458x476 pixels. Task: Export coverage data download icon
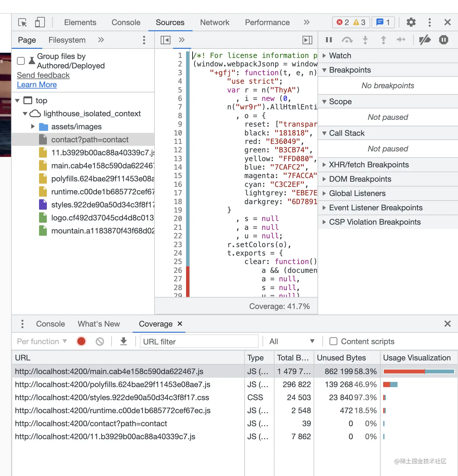tap(124, 341)
